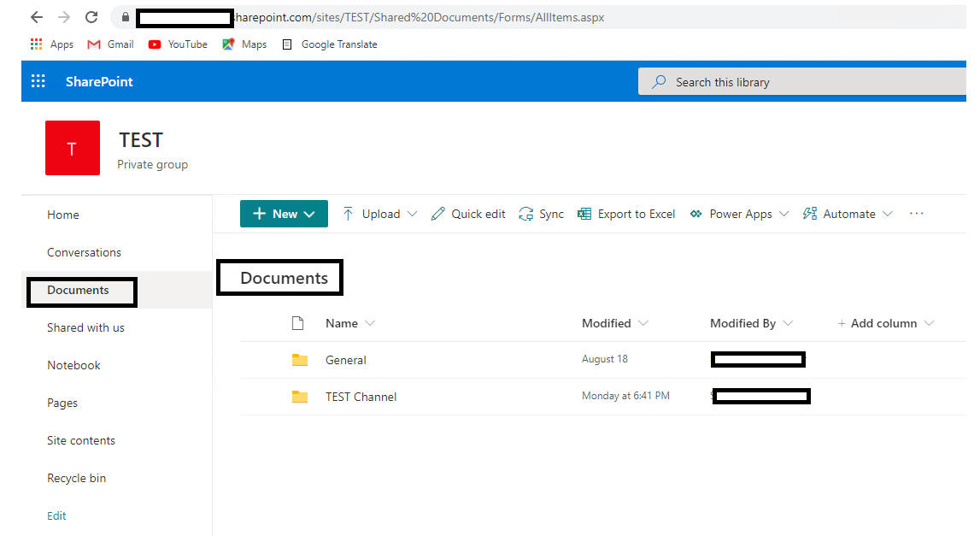
Task: Click the Private group label
Action: click(152, 164)
